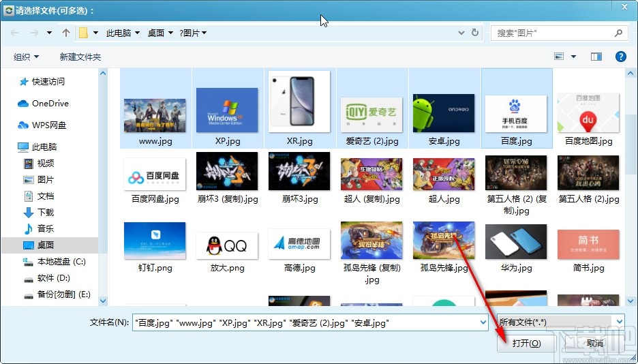Open view options dropdown arrow
The width and height of the screenshot is (638, 364).
pos(574,57)
